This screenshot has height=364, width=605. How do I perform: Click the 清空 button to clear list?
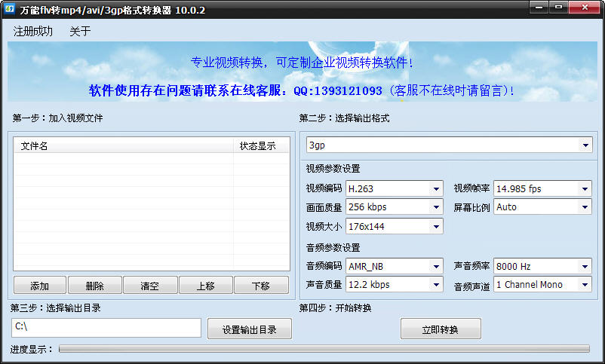[x=150, y=286]
